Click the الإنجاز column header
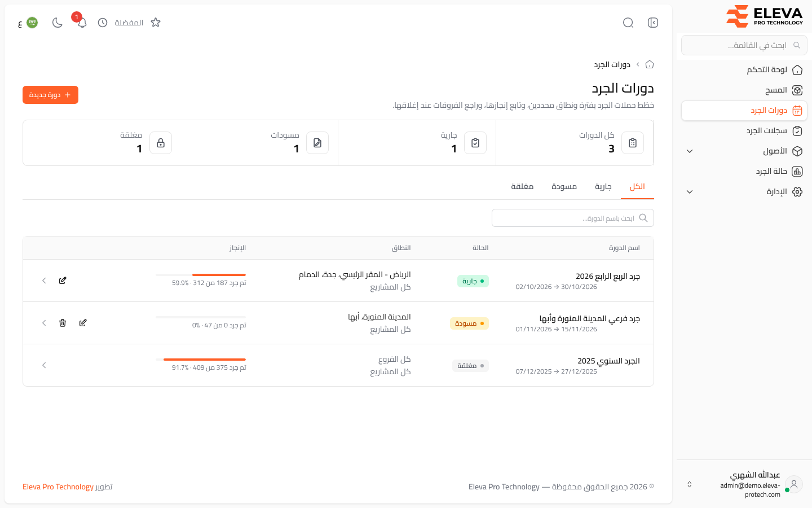 coord(237,248)
